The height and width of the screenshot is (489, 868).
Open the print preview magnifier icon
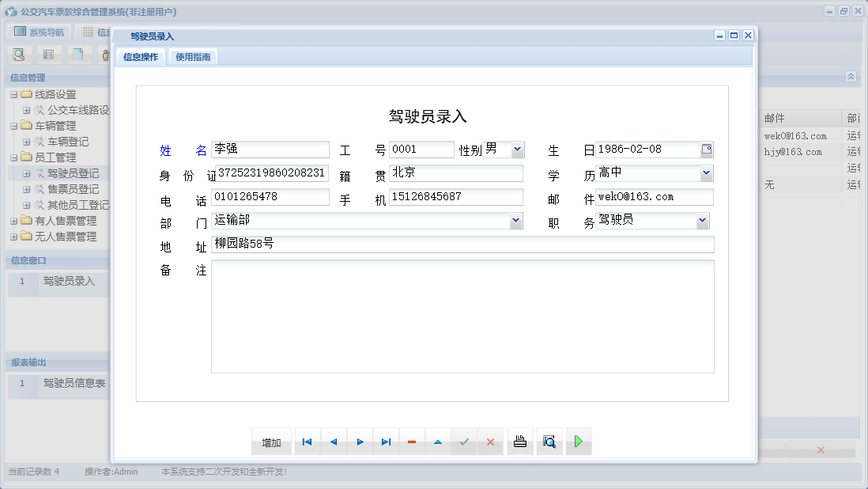549,442
